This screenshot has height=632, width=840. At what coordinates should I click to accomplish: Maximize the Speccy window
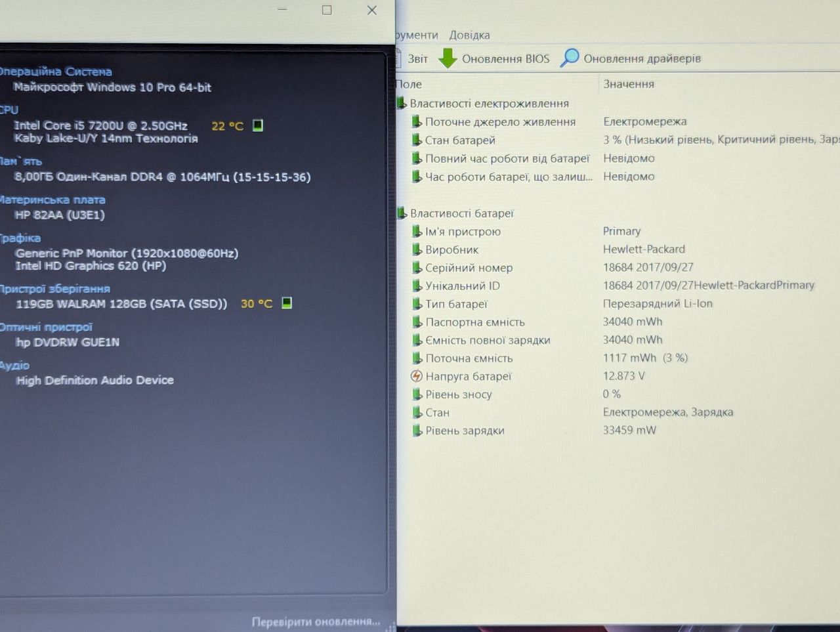coord(327,10)
